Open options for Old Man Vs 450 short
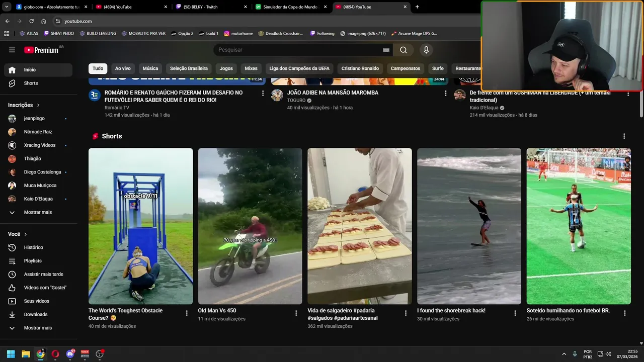 click(296, 313)
